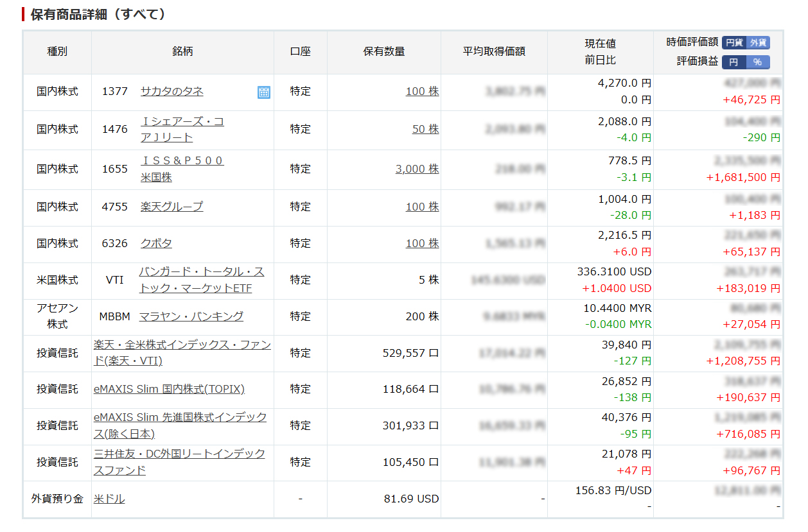
Task: Open 楽天・全米株式インデックス・ファンド link
Action: [x=182, y=345]
